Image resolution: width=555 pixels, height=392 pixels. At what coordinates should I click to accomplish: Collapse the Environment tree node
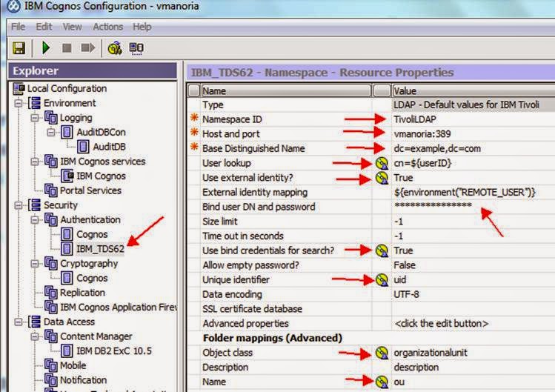tap(19, 104)
